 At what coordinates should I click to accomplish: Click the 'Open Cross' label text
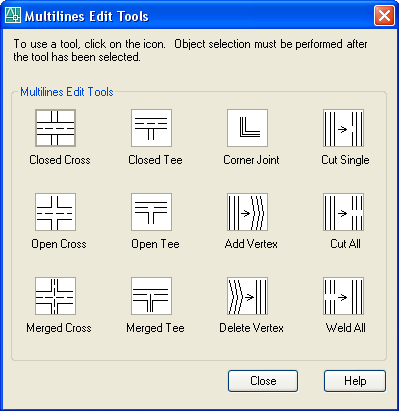(x=59, y=244)
